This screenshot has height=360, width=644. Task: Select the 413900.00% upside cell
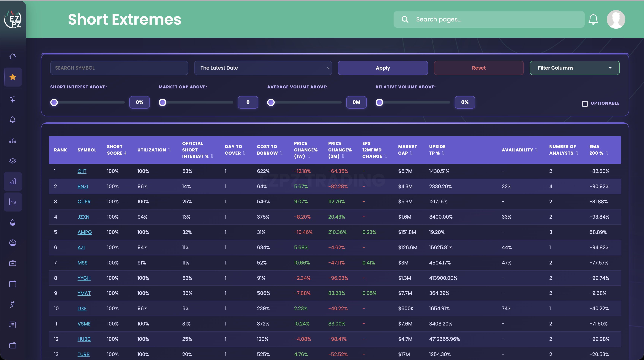click(443, 278)
